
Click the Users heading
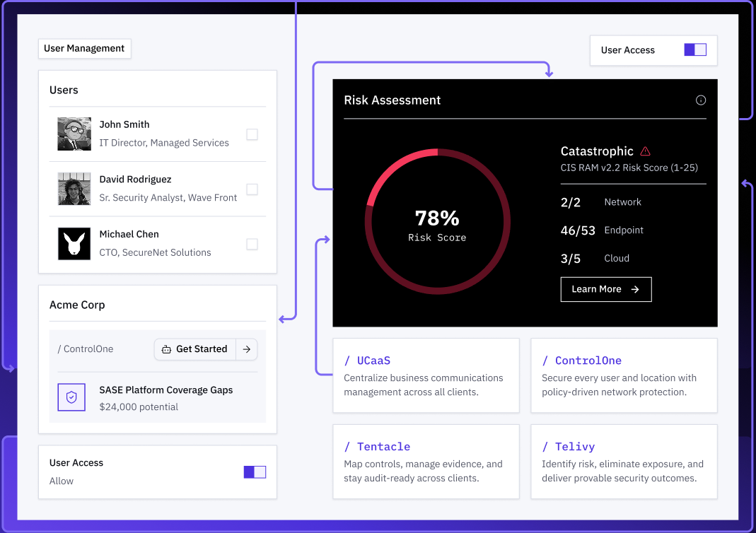(x=64, y=90)
